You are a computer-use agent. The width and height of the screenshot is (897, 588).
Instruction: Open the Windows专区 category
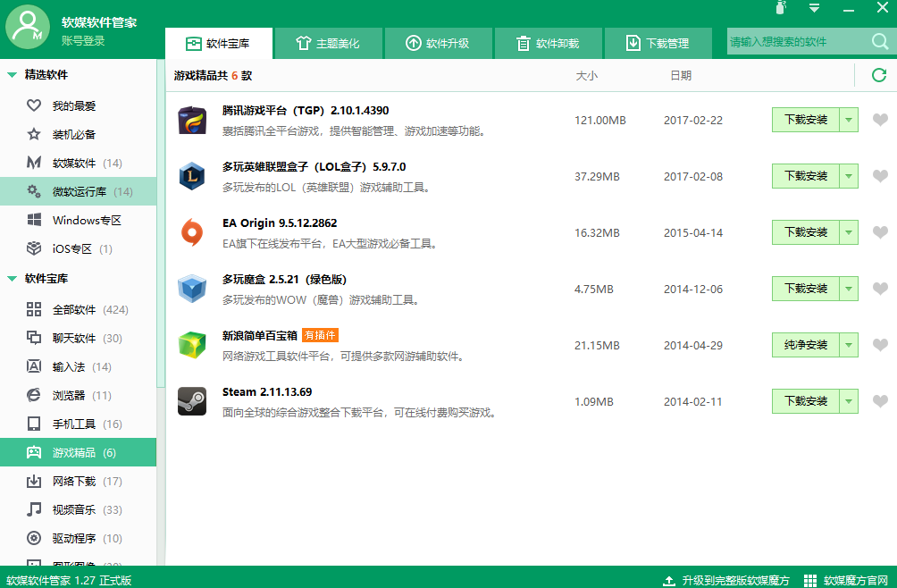[79, 220]
